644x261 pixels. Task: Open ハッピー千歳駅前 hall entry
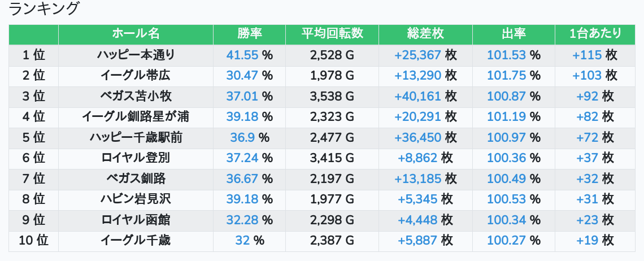pos(136,137)
